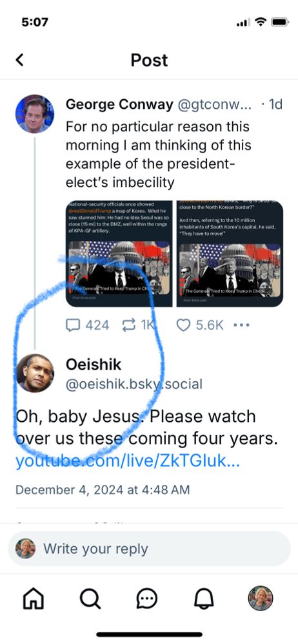The height and width of the screenshot is (644, 298).
Task: Tap the reply bubble with 424
Action: [87, 325]
